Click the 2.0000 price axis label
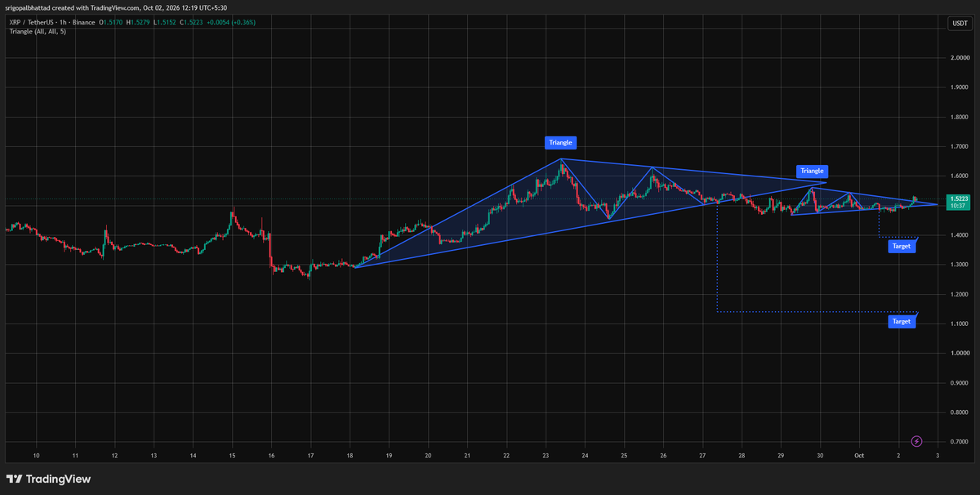 pyautogui.click(x=959, y=58)
